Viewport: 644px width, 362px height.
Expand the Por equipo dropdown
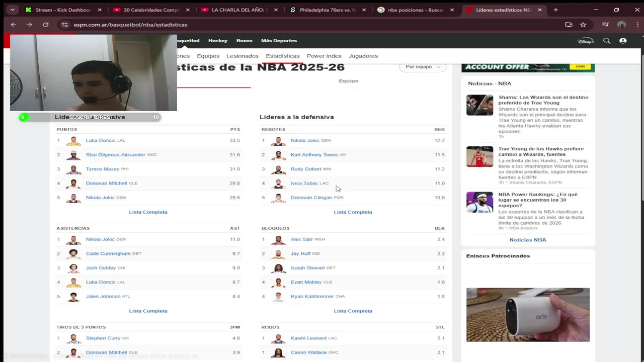point(423,67)
